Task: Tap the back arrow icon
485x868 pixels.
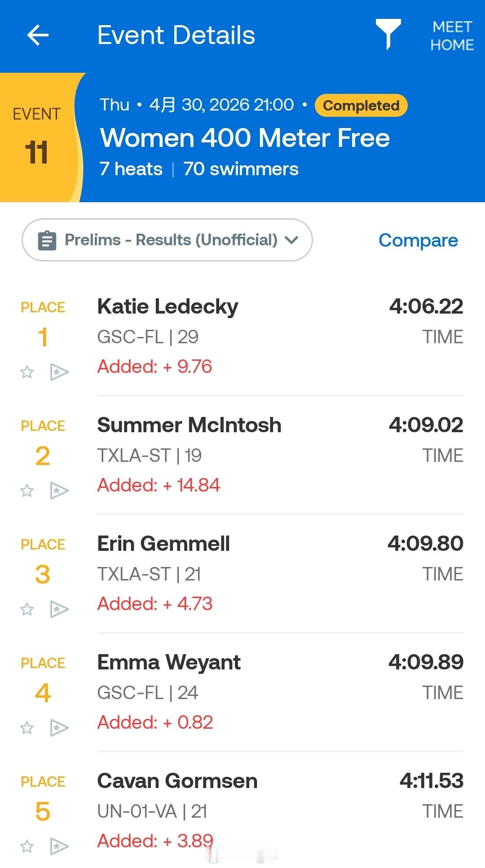Action: tap(38, 35)
